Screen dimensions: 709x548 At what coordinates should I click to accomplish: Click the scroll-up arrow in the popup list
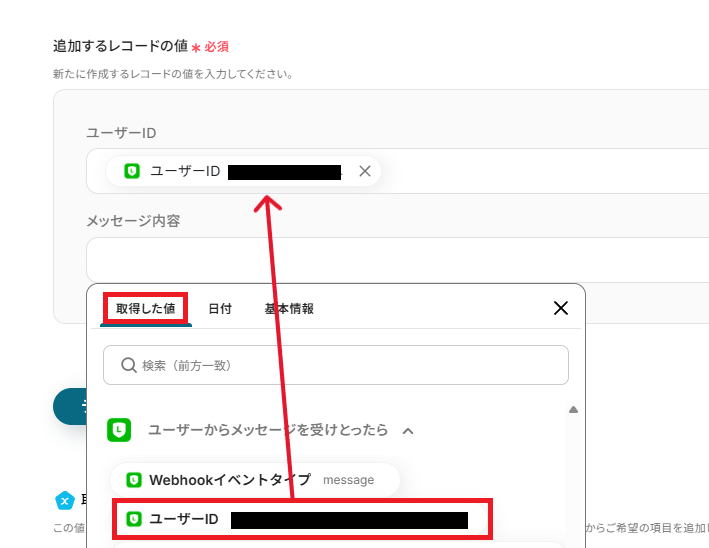573,410
